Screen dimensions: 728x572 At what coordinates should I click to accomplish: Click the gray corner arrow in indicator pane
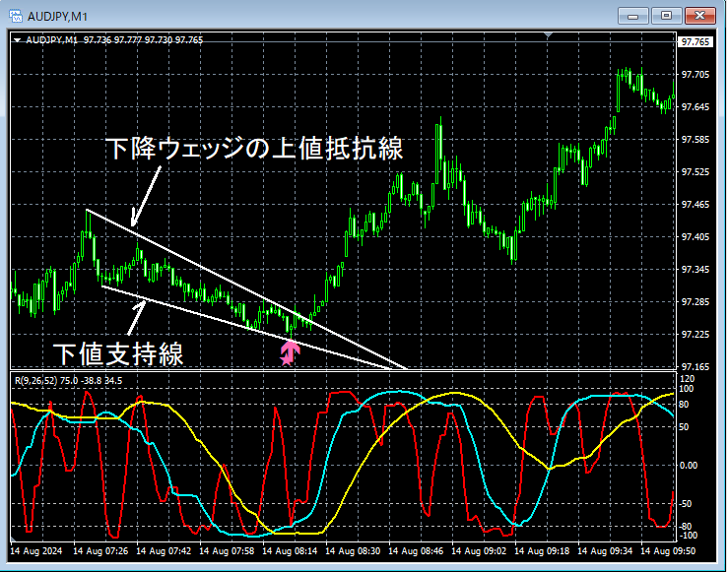click(13, 540)
